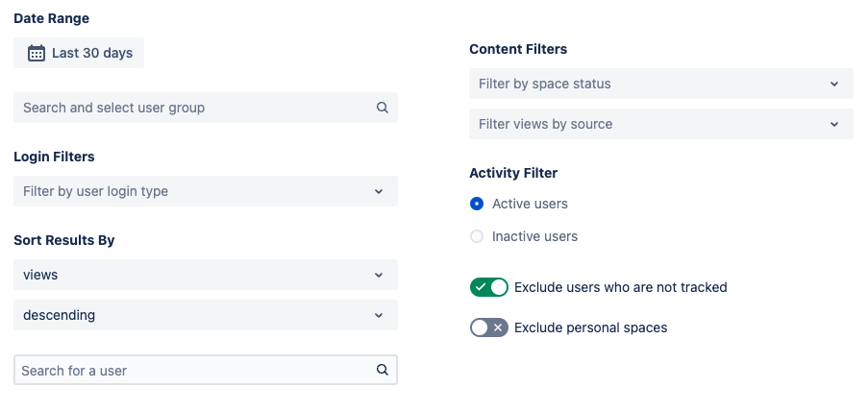Click the Inactive users label text
Screen dimensions: 868x412
(534, 236)
